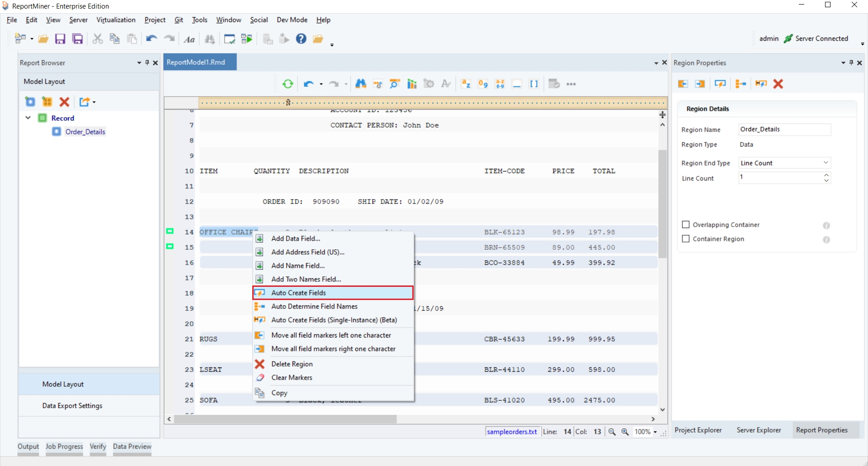Viewport: 868px width, 466px height.
Task: Collapse the Record tree node
Action: [x=28, y=118]
